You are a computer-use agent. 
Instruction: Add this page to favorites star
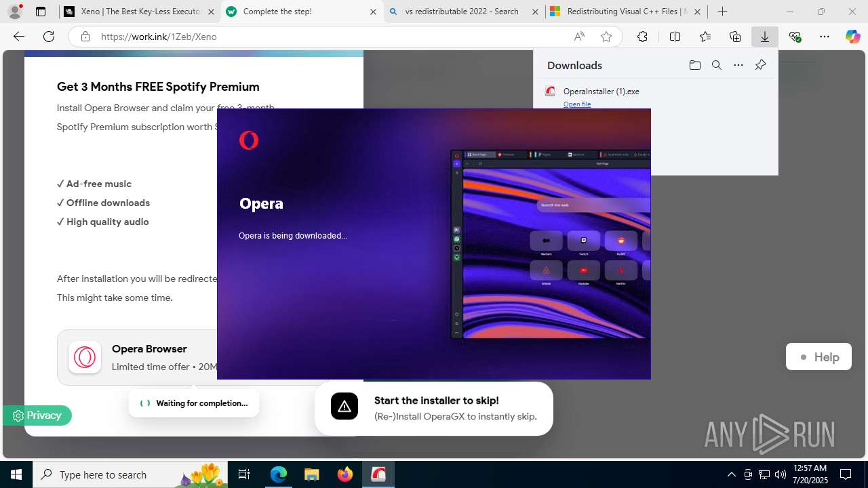pyautogui.click(x=606, y=37)
